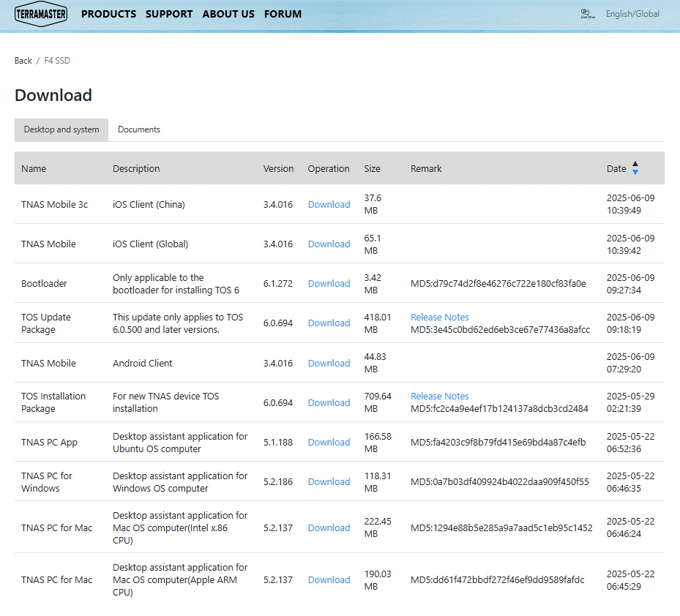Visit the FORUM menu item

283,14
